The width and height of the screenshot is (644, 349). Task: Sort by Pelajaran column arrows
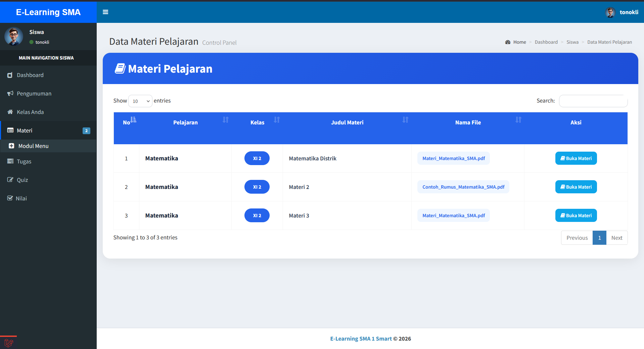226,120
